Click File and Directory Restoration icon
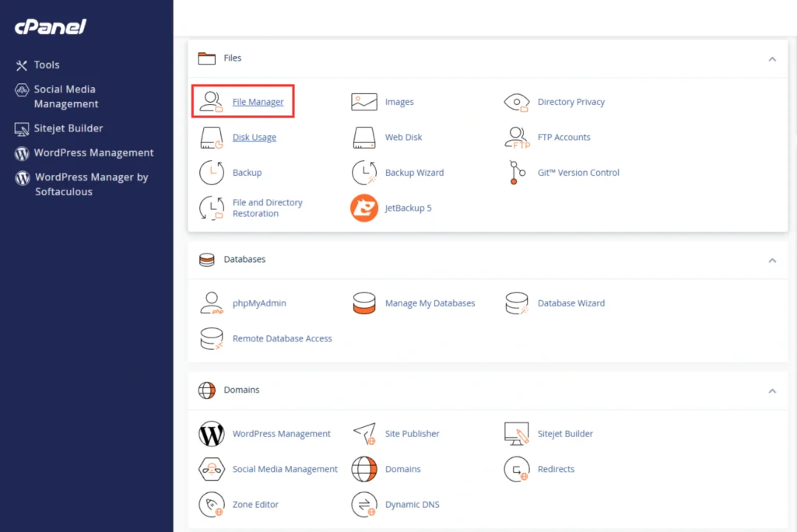 pos(212,208)
